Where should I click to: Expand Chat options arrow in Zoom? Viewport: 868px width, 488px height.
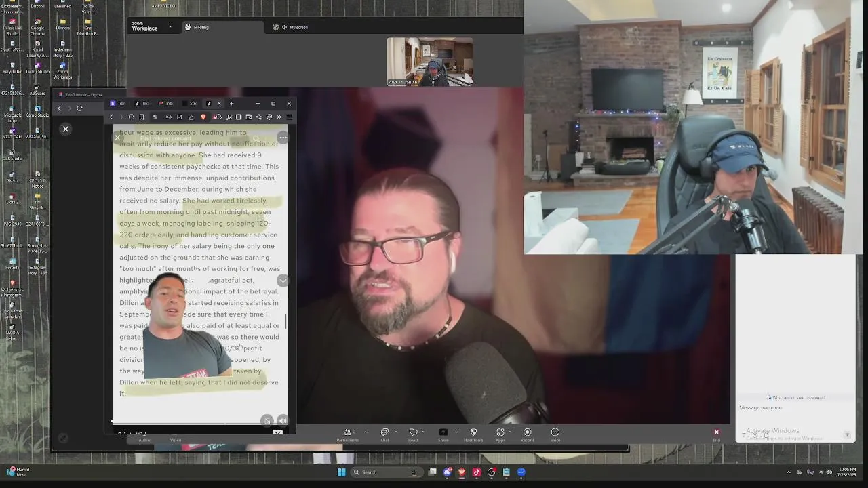pyautogui.click(x=396, y=432)
